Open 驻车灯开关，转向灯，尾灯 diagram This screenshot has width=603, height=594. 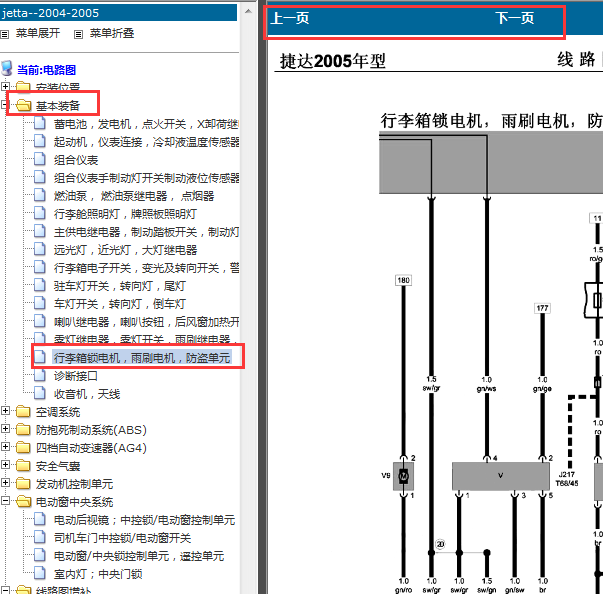coord(120,286)
